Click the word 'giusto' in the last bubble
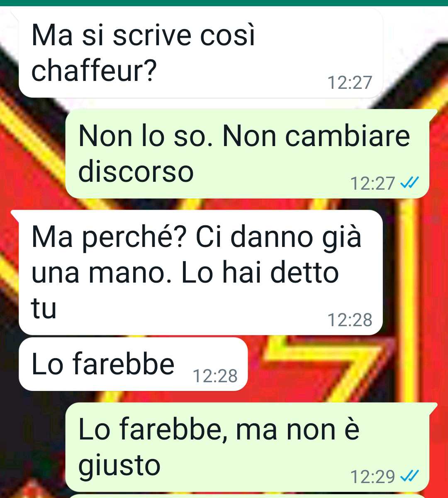The width and height of the screenshot is (448, 498). [x=119, y=465]
